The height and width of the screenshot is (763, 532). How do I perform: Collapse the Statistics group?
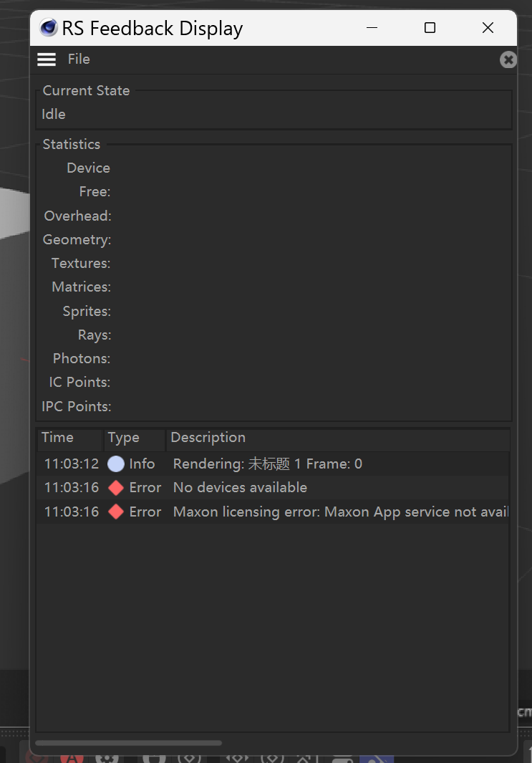pos(71,144)
